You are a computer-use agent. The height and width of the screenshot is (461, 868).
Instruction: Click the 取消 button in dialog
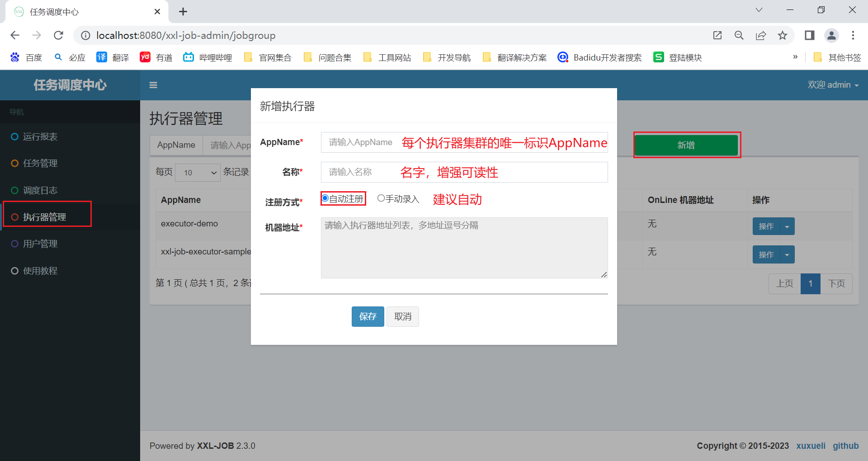[x=402, y=316]
